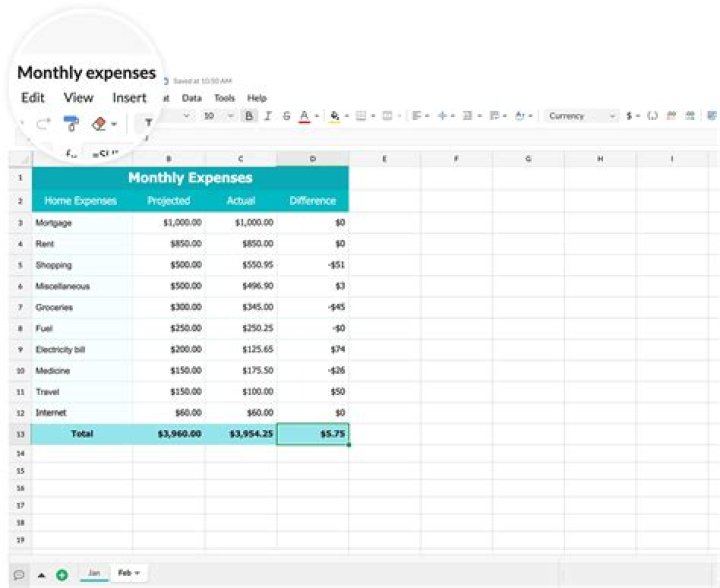Viewport: 720px width, 588px height.
Task: Click the green Add sheet plus icon
Action: click(x=62, y=575)
